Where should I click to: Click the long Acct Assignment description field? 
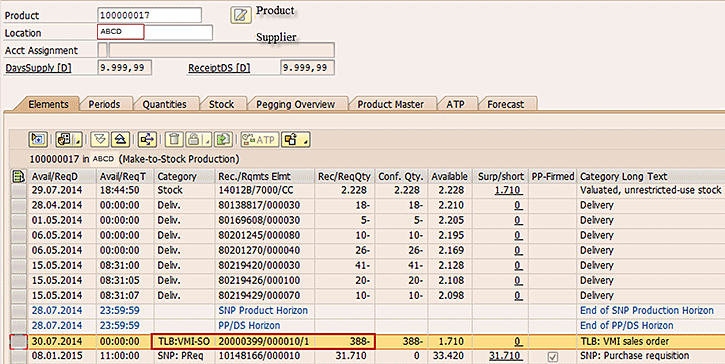(x=221, y=50)
